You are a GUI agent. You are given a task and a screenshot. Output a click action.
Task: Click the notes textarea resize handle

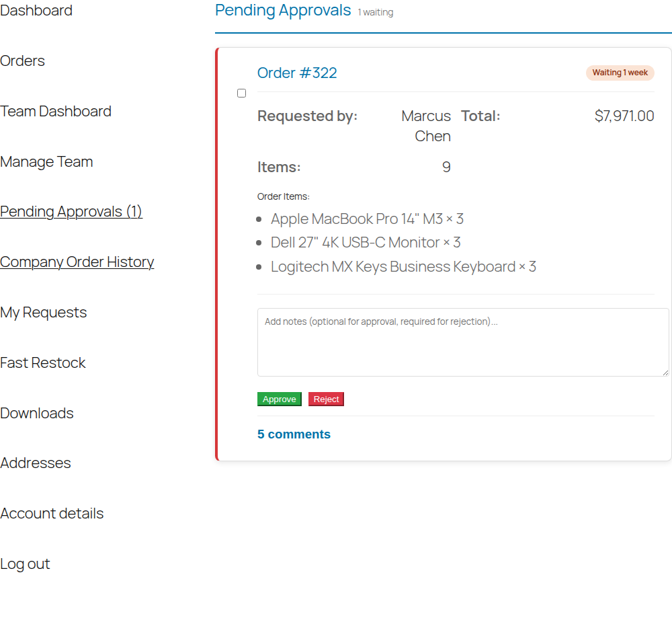[665, 373]
